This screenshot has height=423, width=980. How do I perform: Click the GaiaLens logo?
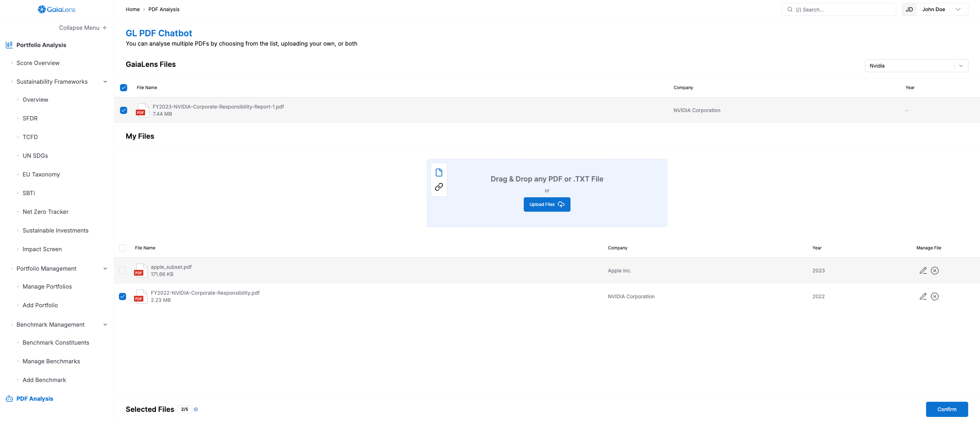57,9
